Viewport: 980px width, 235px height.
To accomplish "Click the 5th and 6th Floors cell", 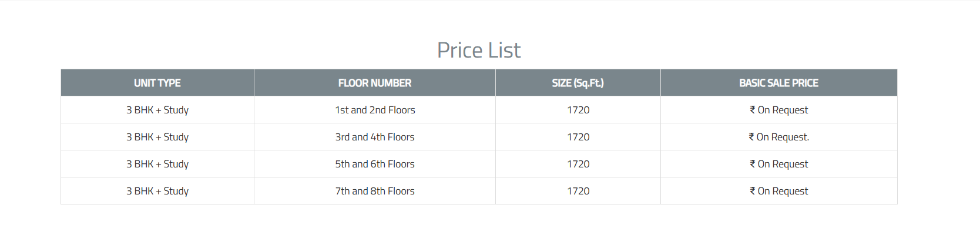I will click(x=375, y=164).
